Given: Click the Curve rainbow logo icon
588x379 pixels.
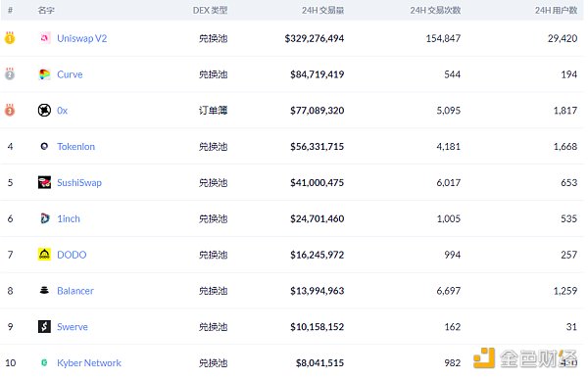Looking at the screenshot, I should pos(45,74).
